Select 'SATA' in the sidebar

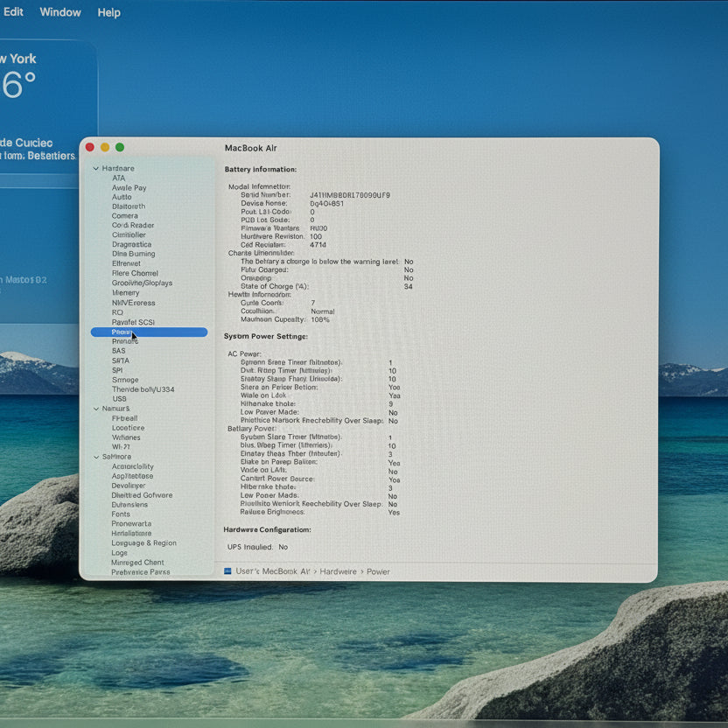click(x=120, y=360)
